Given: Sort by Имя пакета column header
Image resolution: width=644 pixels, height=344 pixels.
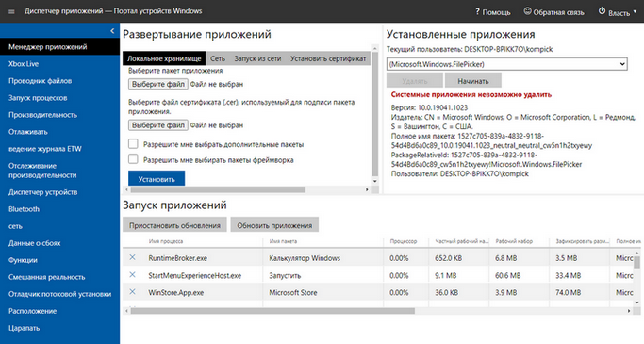Looking at the screenshot, I should tap(283, 241).
